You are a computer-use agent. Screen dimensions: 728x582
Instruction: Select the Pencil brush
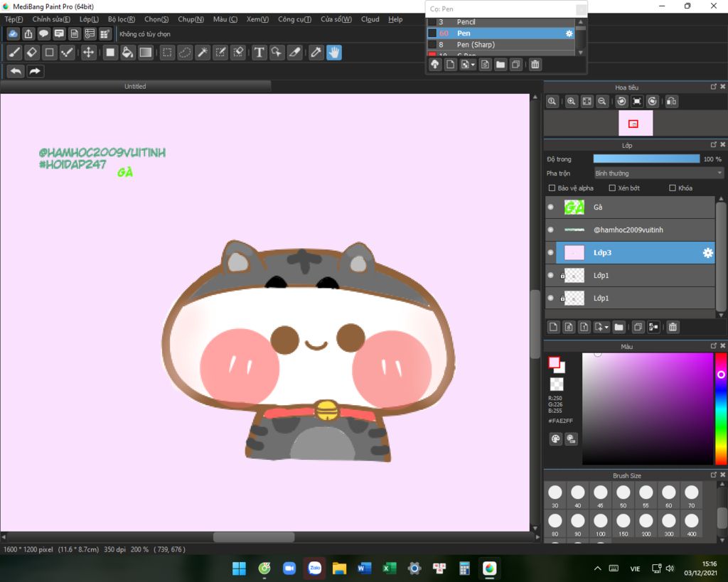coord(500,22)
